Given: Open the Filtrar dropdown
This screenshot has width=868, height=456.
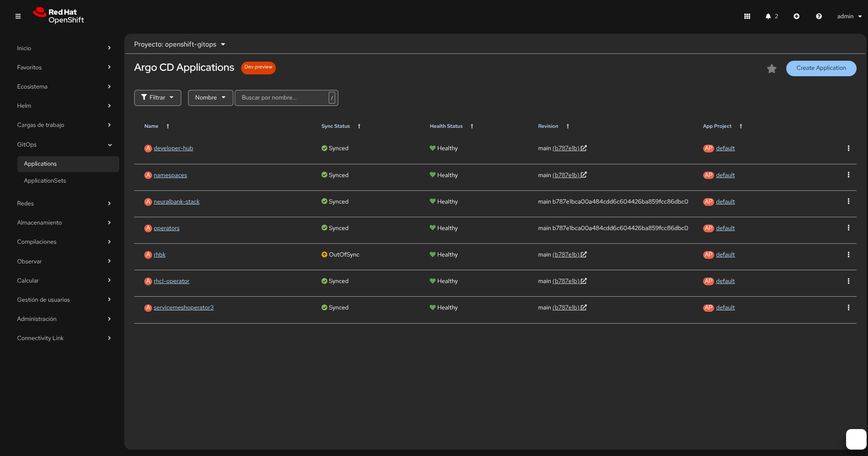Looking at the screenshot, I should pos(158,98).
